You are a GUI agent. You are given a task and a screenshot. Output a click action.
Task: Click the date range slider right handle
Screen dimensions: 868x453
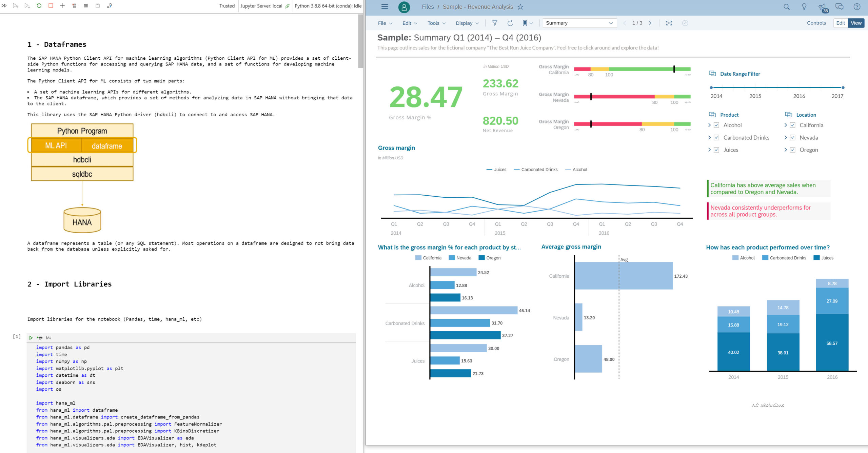843,87
